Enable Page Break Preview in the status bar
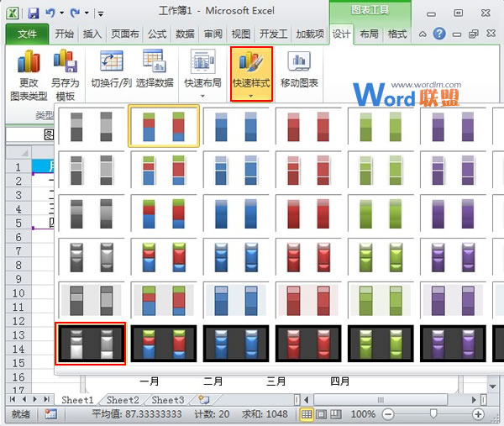 pos(336,414)
